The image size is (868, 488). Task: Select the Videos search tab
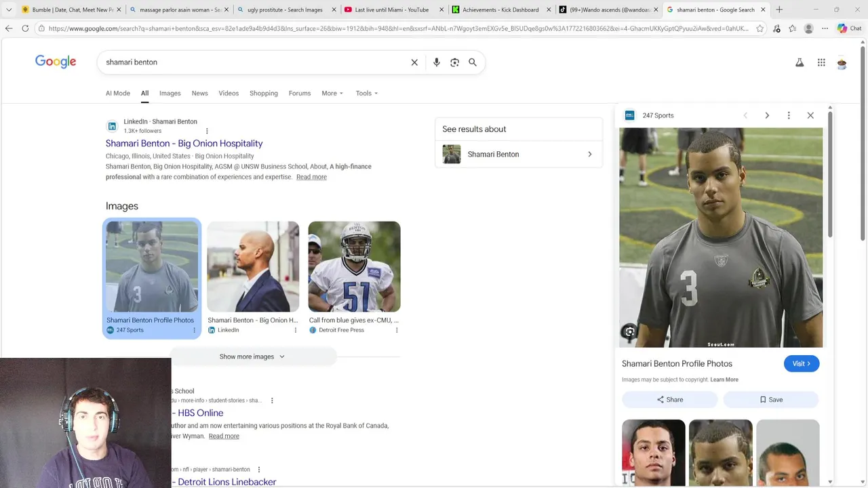[x=229, y=94]
